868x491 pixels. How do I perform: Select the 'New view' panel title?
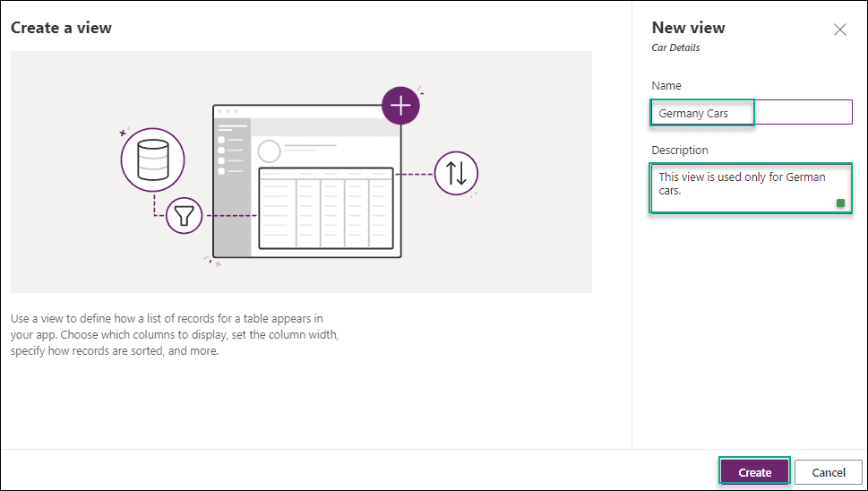pos(688,28)
